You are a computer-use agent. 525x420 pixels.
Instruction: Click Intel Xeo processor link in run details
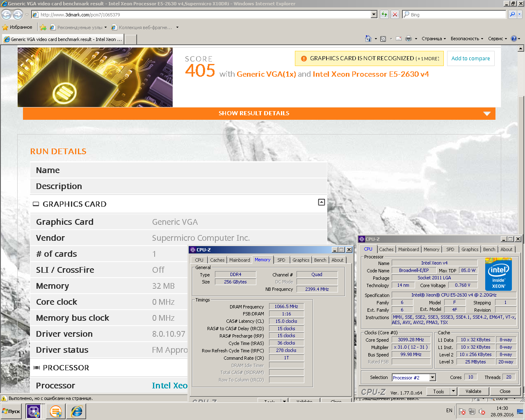pos(169,386)
